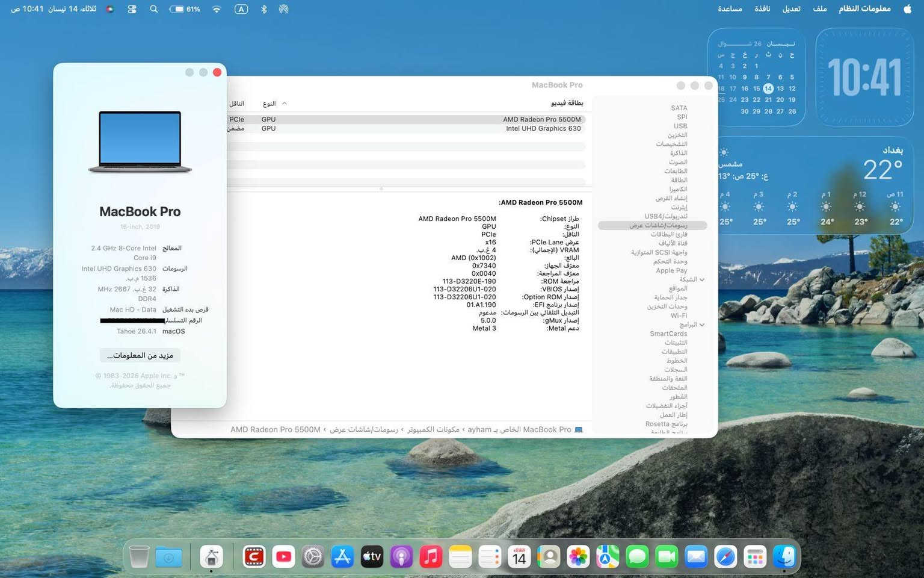Select the AMD Radeon Pro 5500M row
This screenshot has width=924, height=578.
click(x=406, y=119)
